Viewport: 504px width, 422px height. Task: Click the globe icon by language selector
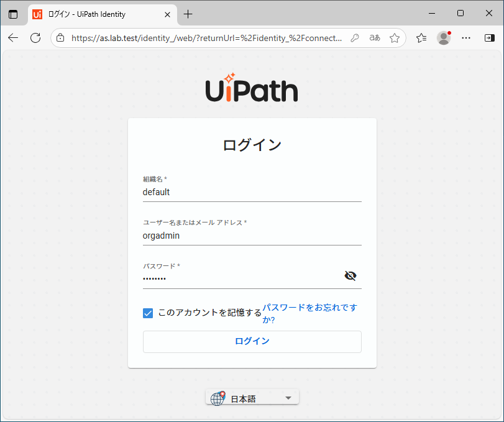click(x=218, y=398)
